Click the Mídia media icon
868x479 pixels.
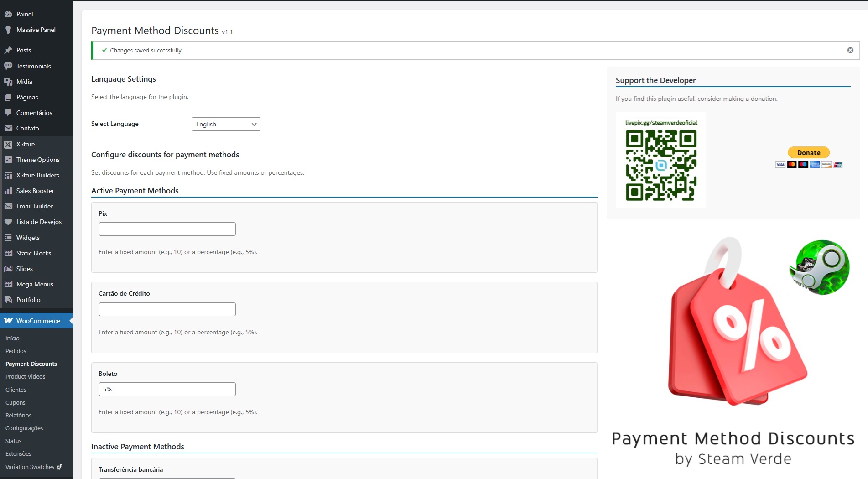click(x=8, y=82)
